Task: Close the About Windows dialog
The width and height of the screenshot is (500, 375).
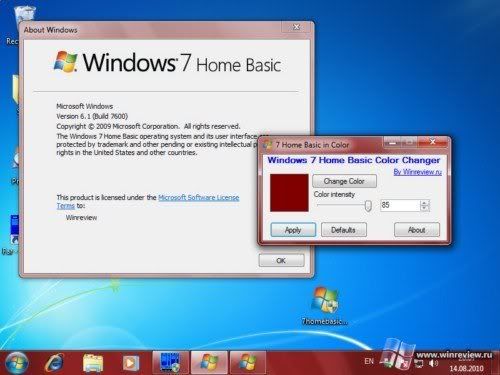Action: 296,27
